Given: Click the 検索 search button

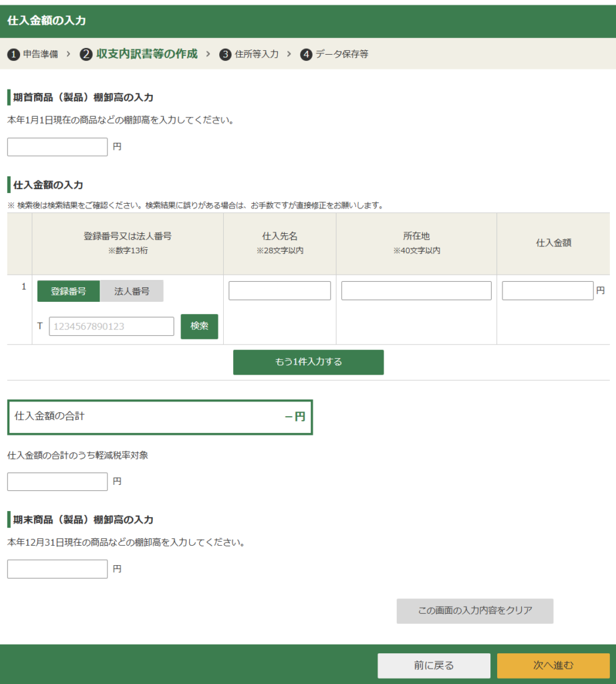Looking at the screenshot, I should tap(199, 326).
